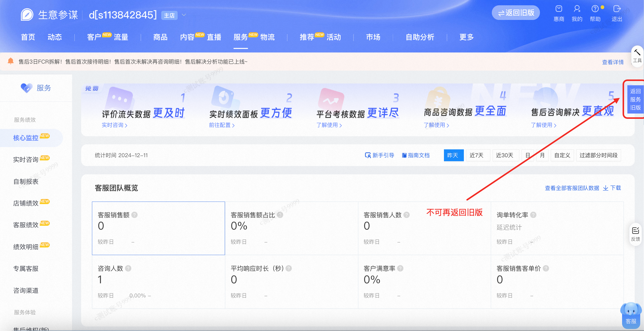Open the 帮助 help icon
The width and height of the screenshot is (644, 331).
[595, 9]
